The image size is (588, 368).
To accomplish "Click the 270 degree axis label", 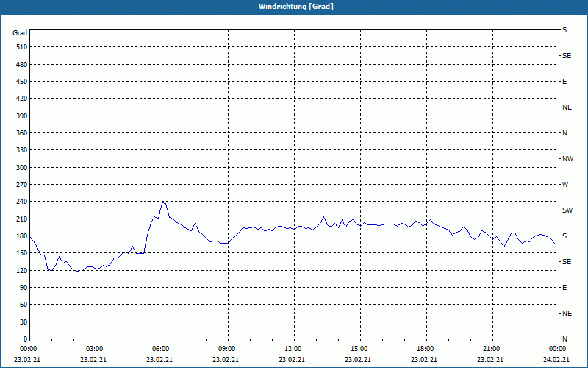I will [x=22, y=185].
